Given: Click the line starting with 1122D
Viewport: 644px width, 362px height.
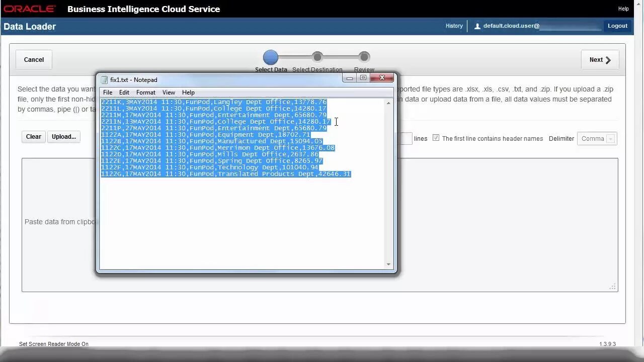Looking at the screenshot, I should (210, 154).
